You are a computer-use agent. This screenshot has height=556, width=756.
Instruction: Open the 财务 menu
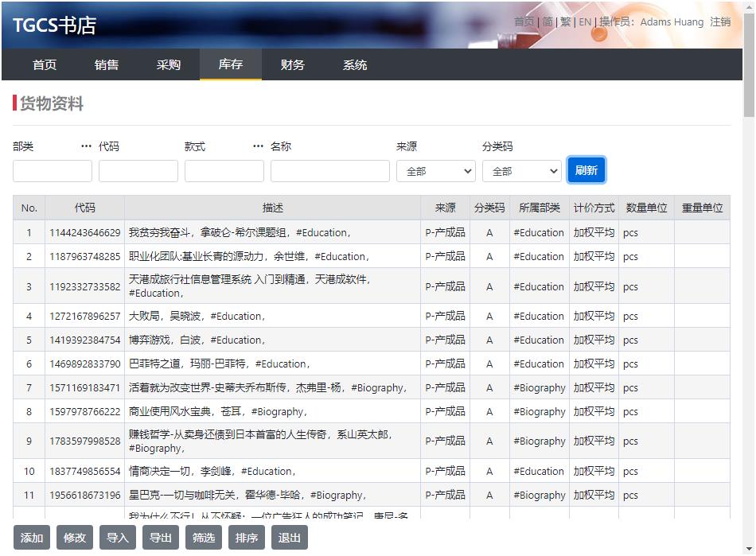[292, 64]
